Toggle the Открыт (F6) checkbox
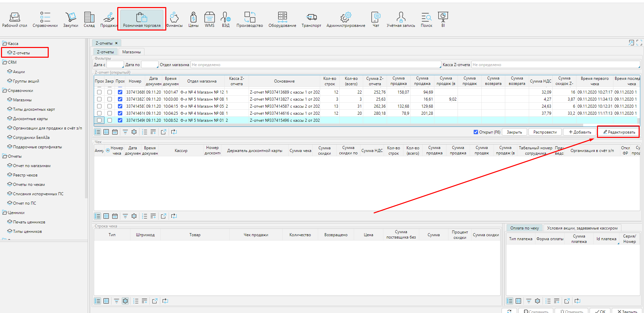This screenshot has height=313, width=644. click(476, 132)
